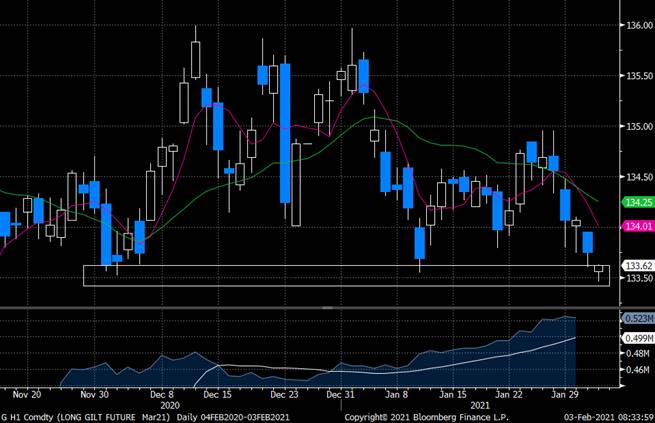The image size is (655, 423).
Task: Click the 0.48M axis label
Action: [x=637, y=354]
